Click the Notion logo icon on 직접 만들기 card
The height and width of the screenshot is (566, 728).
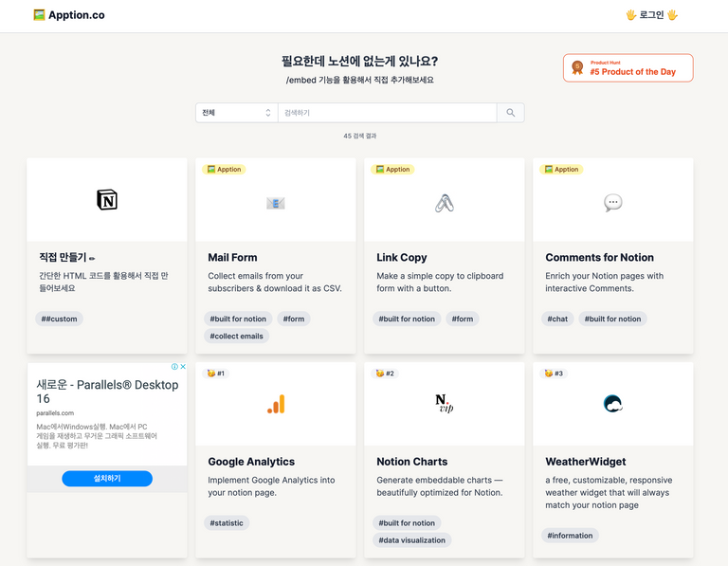coord(107,200)
